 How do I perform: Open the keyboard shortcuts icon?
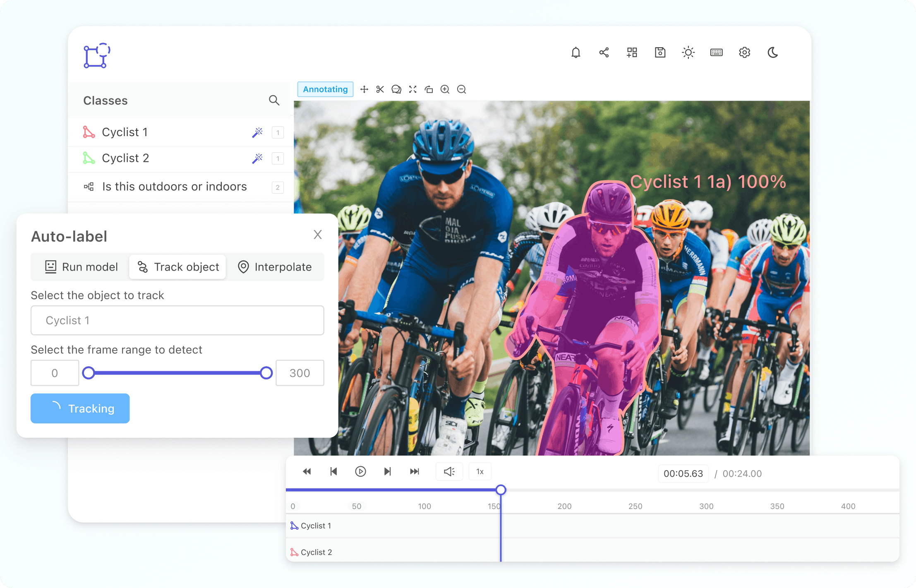point(716,53)
